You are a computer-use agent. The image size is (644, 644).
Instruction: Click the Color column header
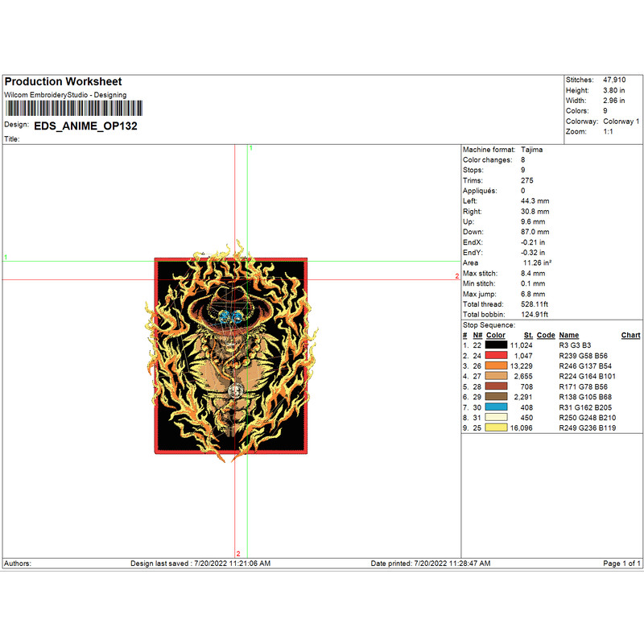(x=496, y=335)
